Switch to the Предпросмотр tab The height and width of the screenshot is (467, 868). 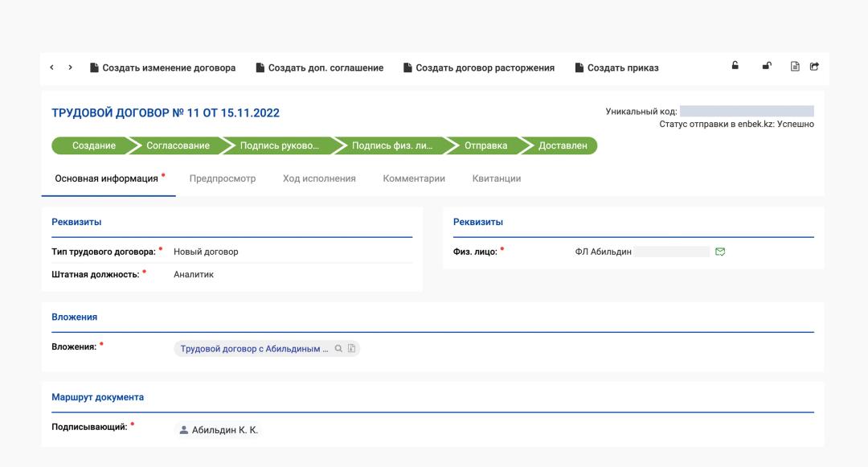(x=223, y=178)
